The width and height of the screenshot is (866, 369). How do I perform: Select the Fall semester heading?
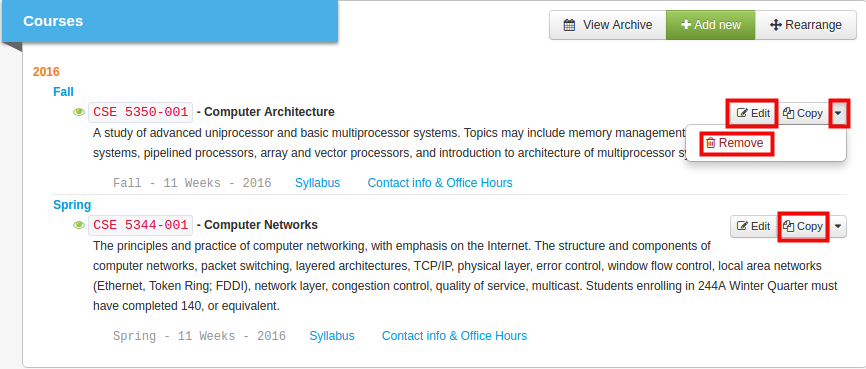pyautogui.click(x=64, y=92)
